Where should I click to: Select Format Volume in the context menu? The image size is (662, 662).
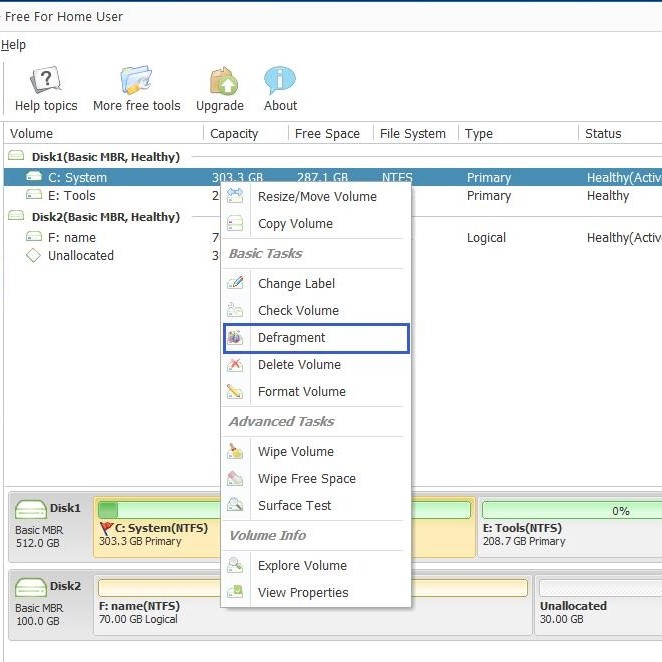tap(317, 391)
